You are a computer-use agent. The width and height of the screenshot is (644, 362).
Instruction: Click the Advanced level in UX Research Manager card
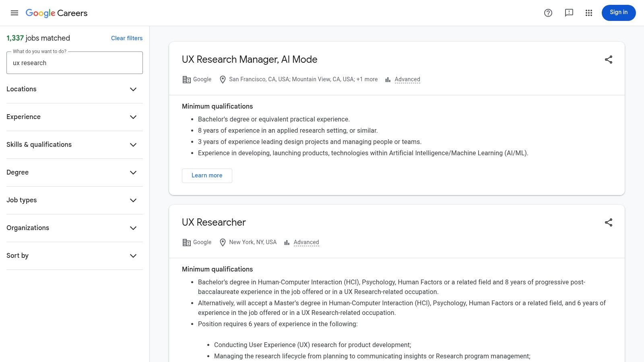(x=407, y=80)
